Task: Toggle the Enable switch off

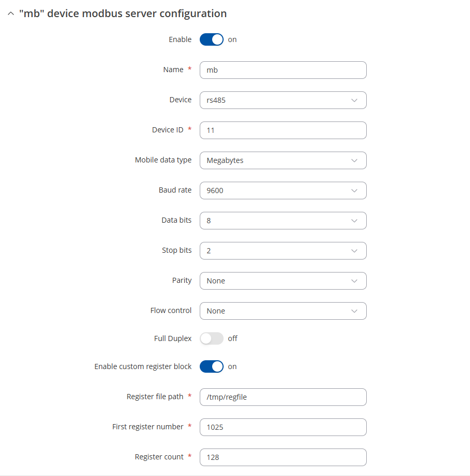Action: pyautogui.click(x=211, y=39)
